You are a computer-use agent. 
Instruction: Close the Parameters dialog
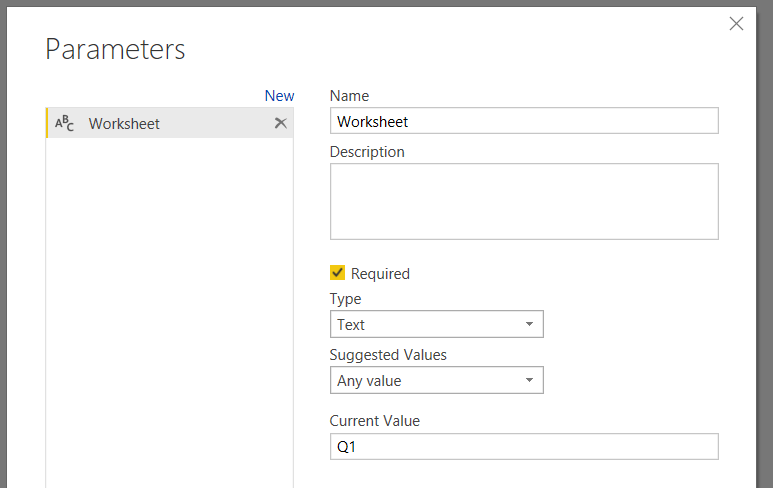coord(737,24)
